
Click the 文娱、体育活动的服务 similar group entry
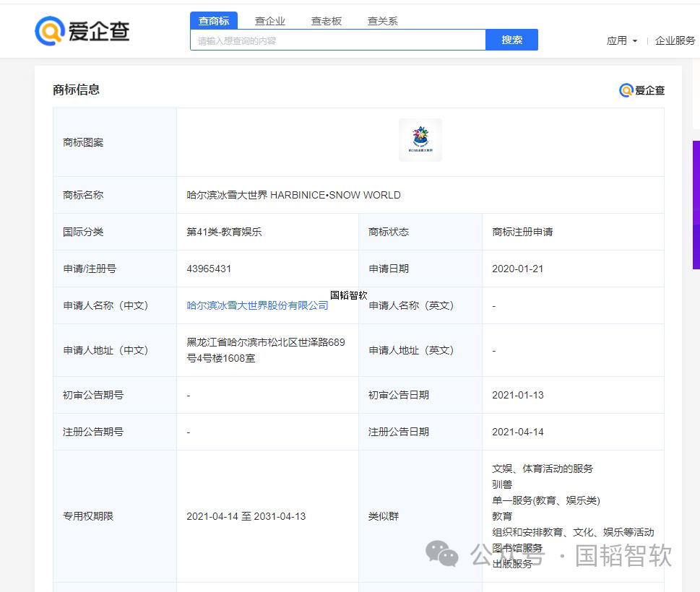[x=543, y=469]
